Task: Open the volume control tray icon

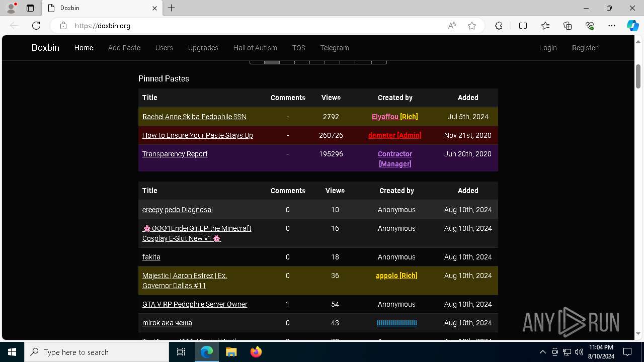Action: [579, 352]
